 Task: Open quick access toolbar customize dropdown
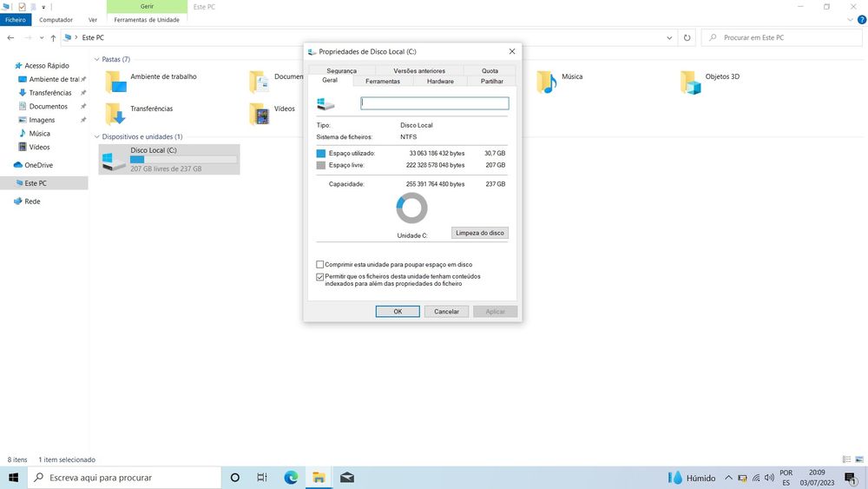tap(43, 7)
